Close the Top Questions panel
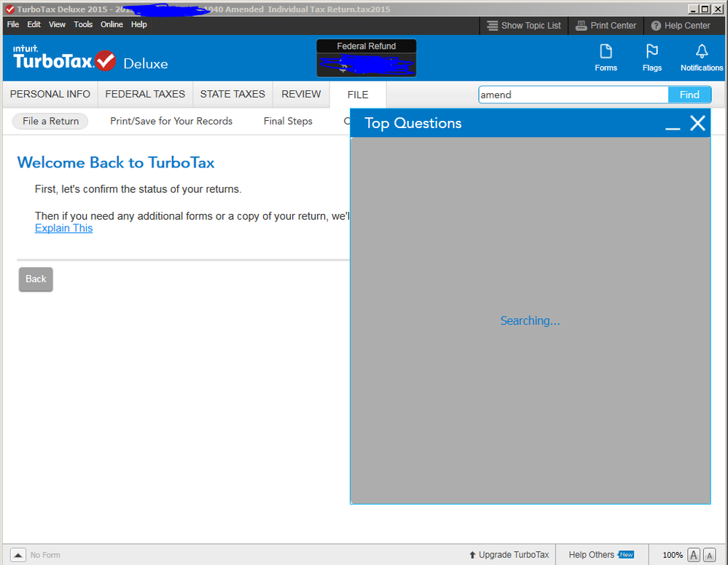The height and width of the screenshot is (565, 728). pos(697,123)
